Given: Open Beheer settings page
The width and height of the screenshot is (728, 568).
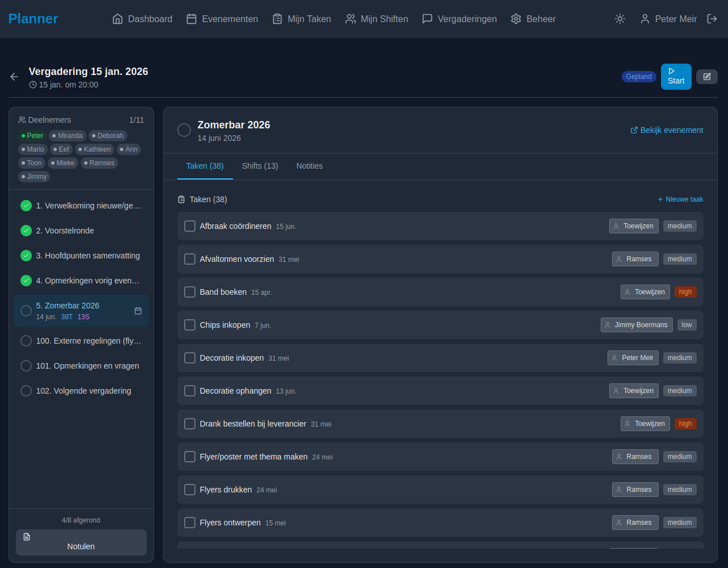Looking at the screenshot, I should point(533,19).
